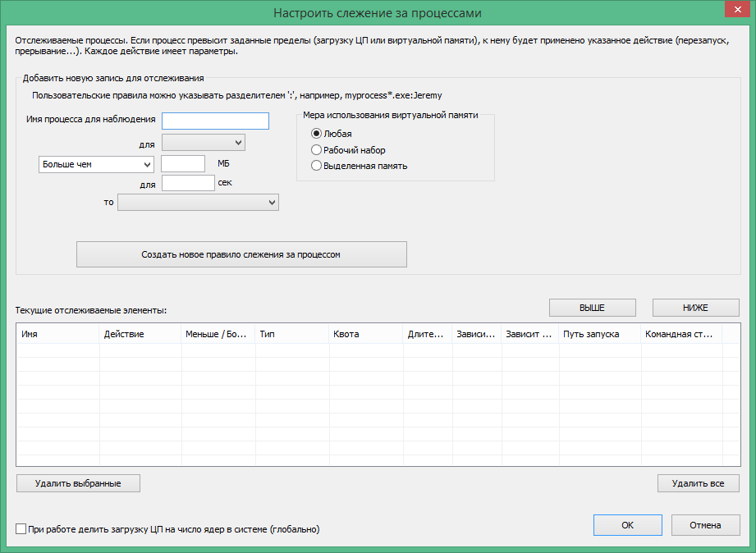Expand the first 'для' type dropdown

(204, 144)
